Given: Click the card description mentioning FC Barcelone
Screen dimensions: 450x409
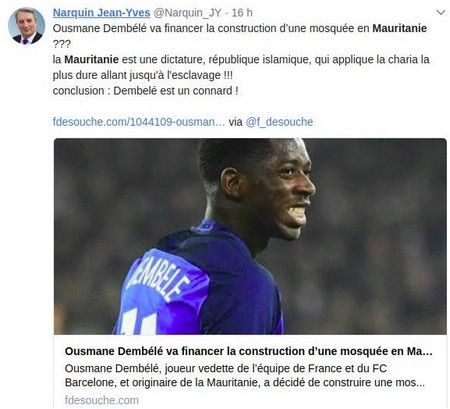Looking at the screenshot, I should 245,375.
